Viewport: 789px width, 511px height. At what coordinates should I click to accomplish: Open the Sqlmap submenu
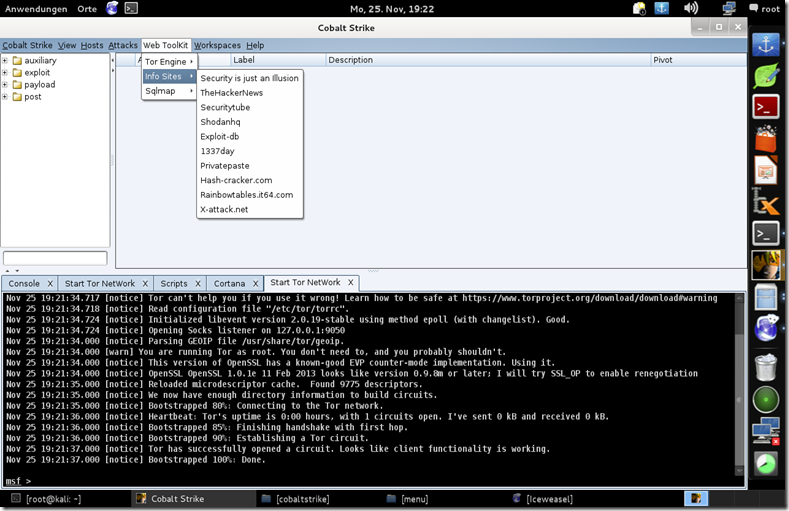(x=168, y=91)
